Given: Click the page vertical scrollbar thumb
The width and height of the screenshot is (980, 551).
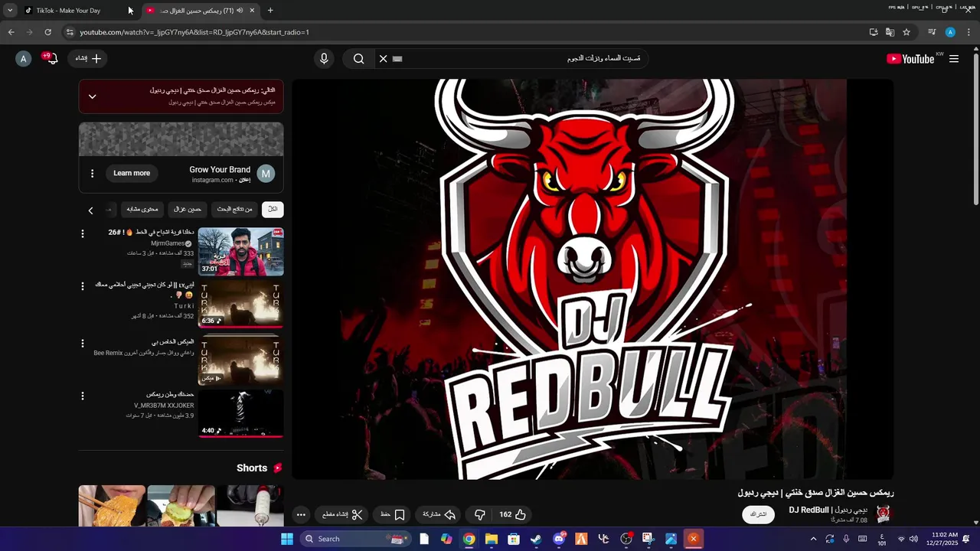Looking at the screenshot, I should tap(975, 129).
